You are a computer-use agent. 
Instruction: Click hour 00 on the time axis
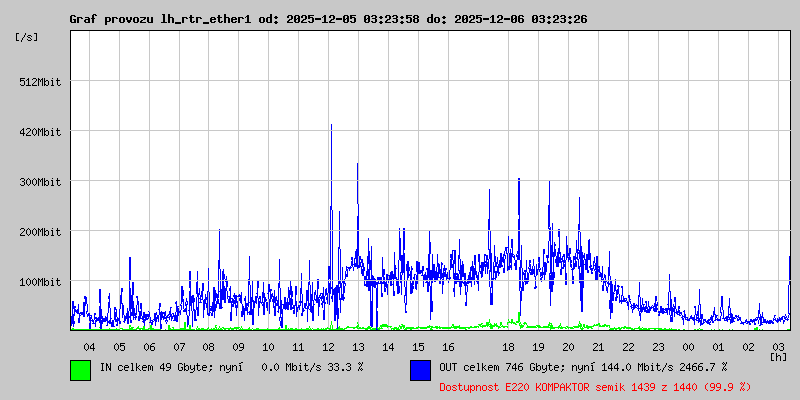tap(688, 346)
